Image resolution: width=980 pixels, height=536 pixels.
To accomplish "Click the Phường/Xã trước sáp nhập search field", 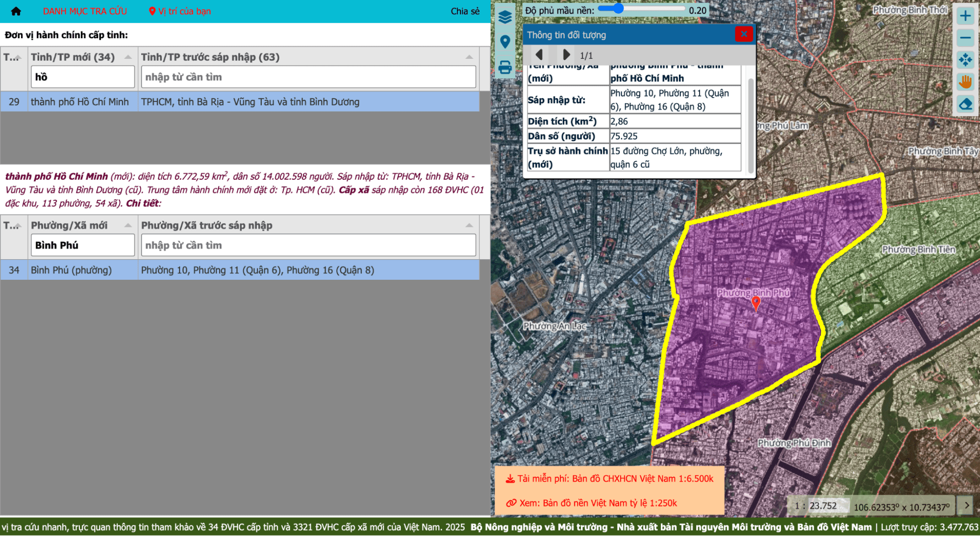I will coord(308,245).
